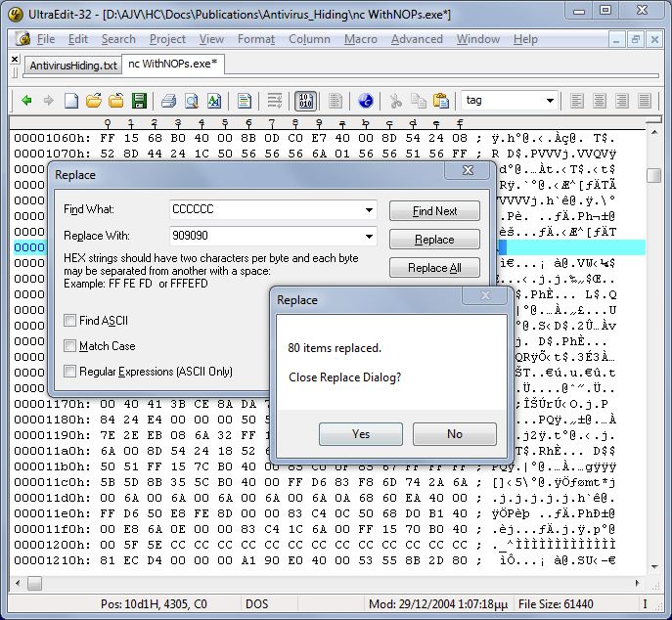
Task: Click the small X closing the file tabs
Action: (x=15, y=59)
